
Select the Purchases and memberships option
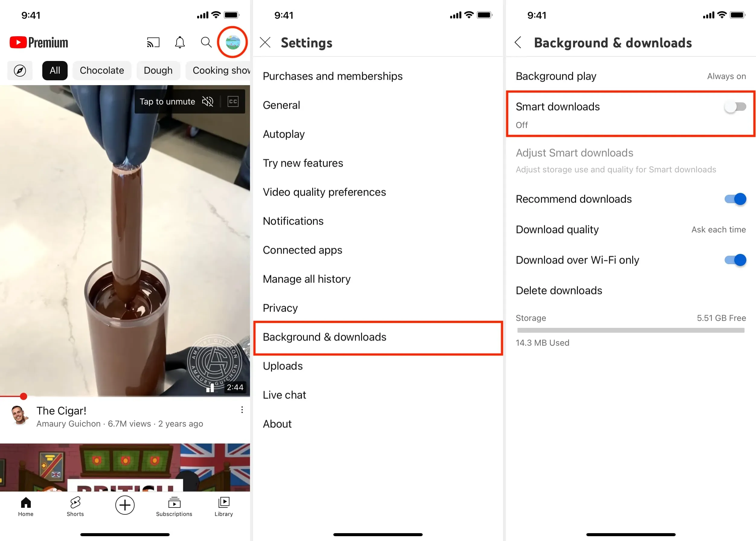[x=332, y=75]
